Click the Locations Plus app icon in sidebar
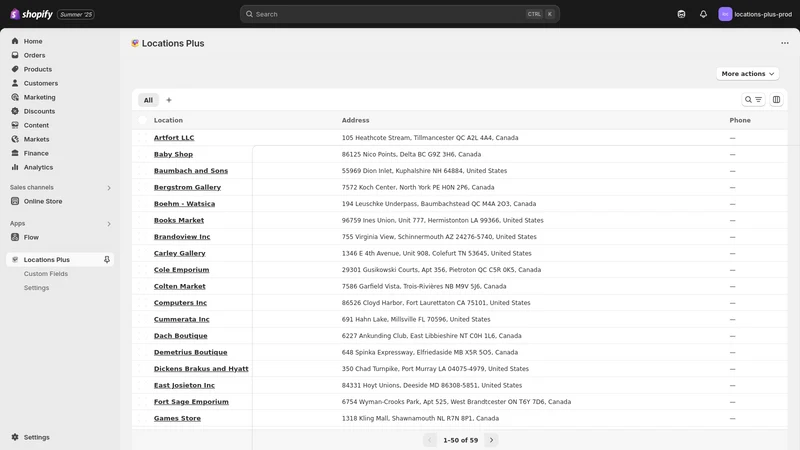The height and width of the screenshot is (450, 800). 15,260
